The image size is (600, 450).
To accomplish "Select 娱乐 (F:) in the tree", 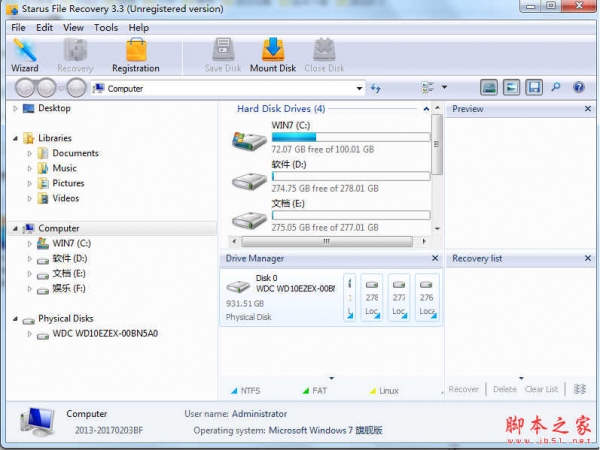I will click(69, 288).
